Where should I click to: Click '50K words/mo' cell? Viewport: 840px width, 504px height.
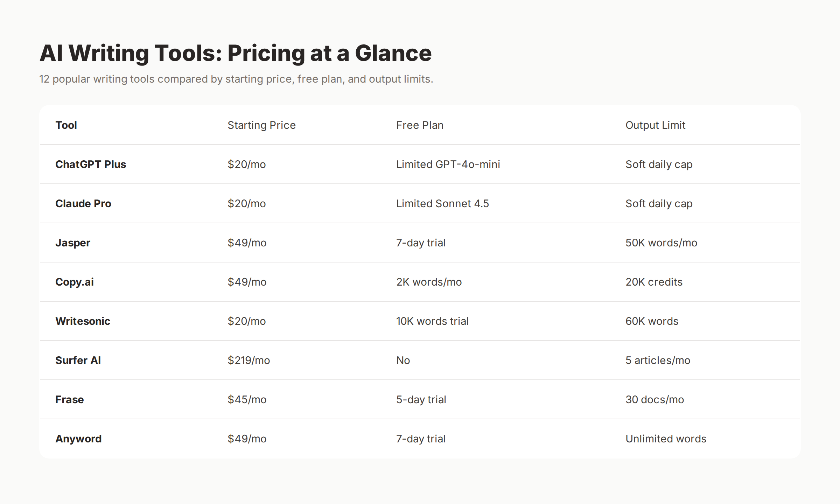click(x=661, y=243)
